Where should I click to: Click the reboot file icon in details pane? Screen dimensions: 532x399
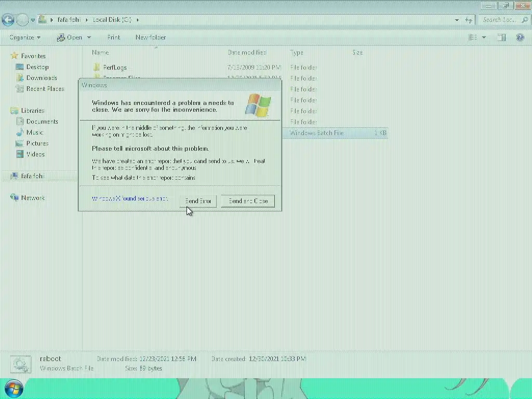point(21,365)
